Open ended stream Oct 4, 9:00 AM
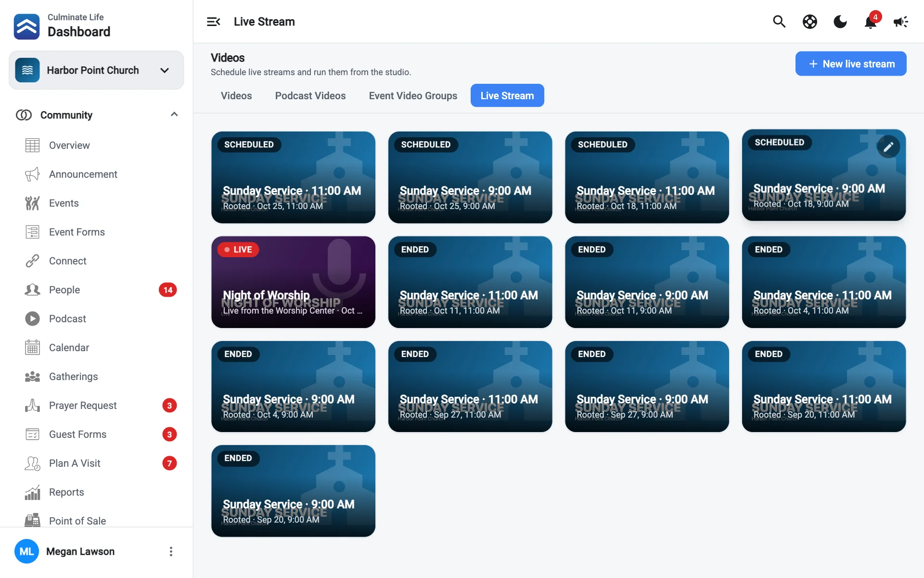 pyautogui.click(x=293, y=387)
